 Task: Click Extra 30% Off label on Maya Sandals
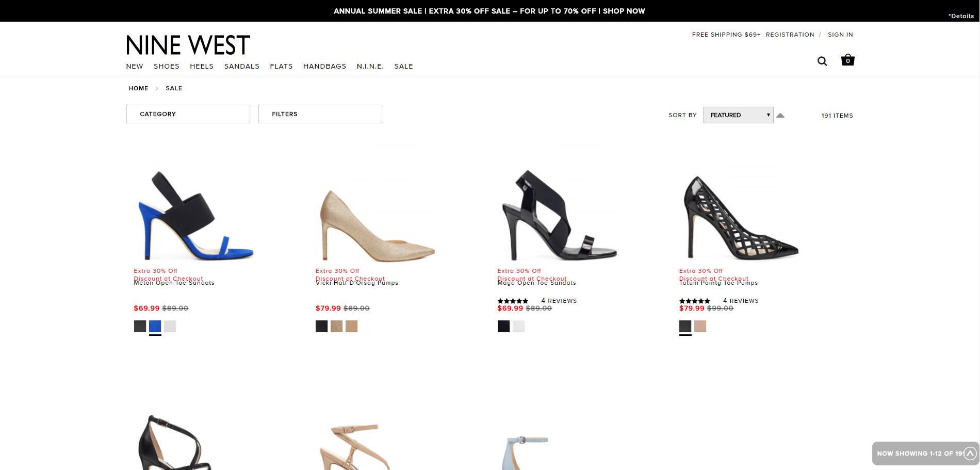(x=519, y=271)
